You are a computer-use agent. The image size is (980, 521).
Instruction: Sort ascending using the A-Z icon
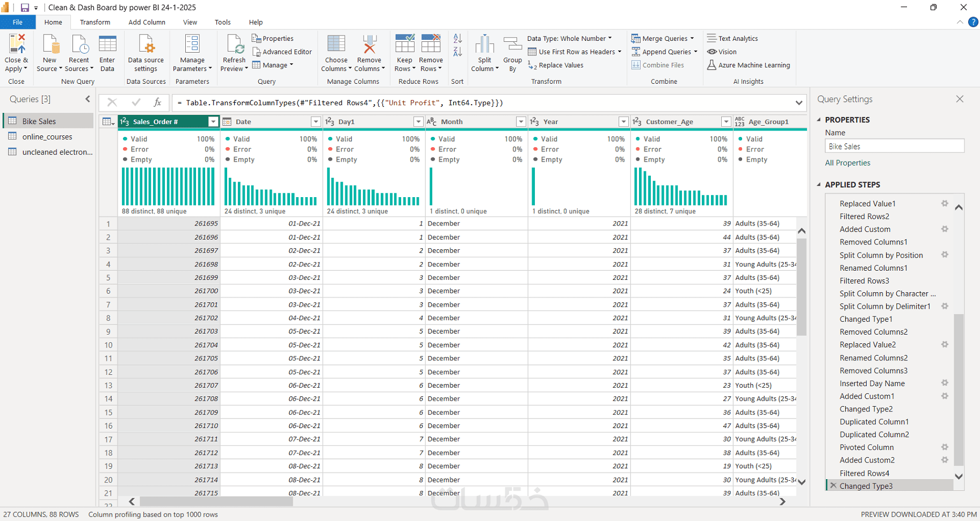(458, 39)
